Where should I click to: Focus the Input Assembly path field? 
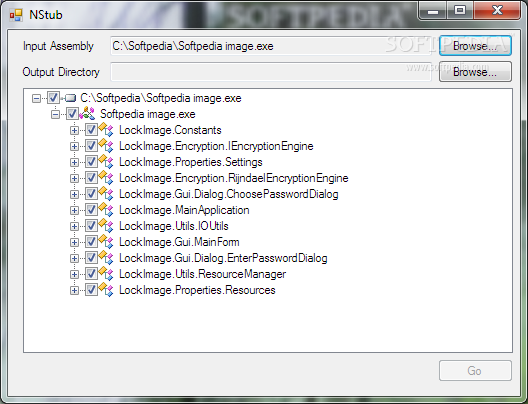coord(271,46)
